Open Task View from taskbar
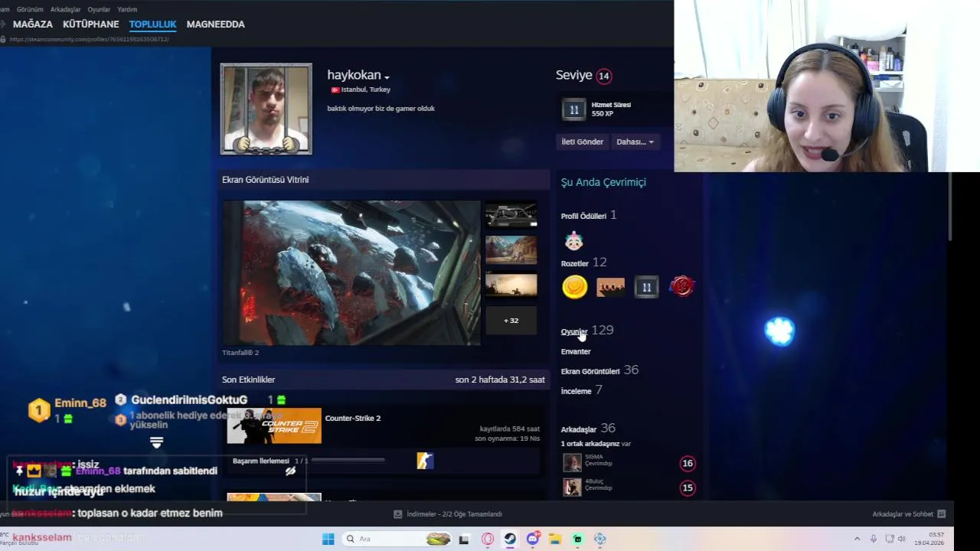The width and height of the screenshot is (980, 551). 463,540
